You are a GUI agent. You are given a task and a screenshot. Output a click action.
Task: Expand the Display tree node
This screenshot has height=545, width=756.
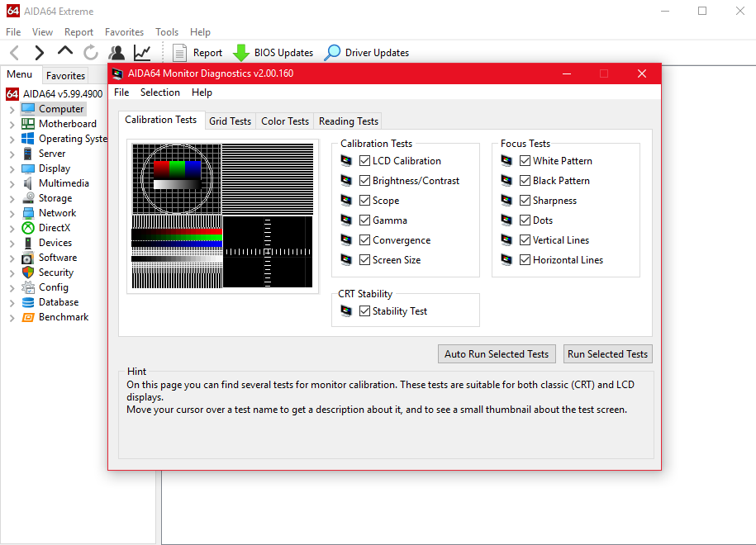12,169
